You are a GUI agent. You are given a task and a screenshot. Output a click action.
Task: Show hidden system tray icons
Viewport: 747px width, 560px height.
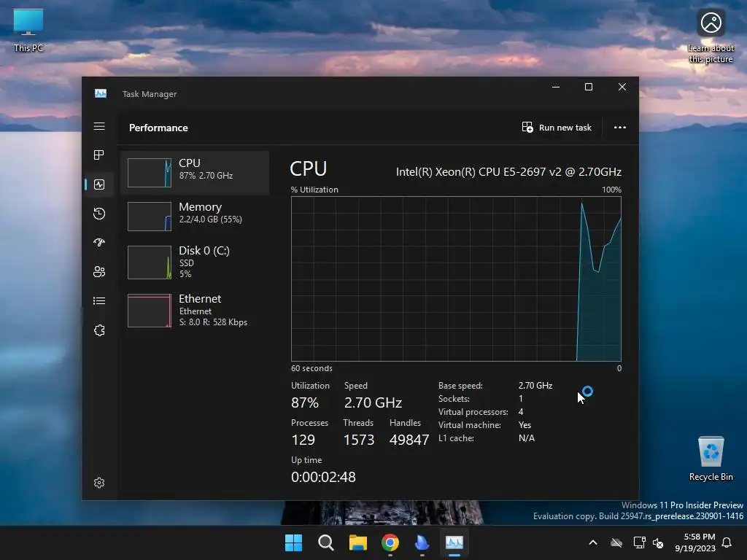[593, 542]
